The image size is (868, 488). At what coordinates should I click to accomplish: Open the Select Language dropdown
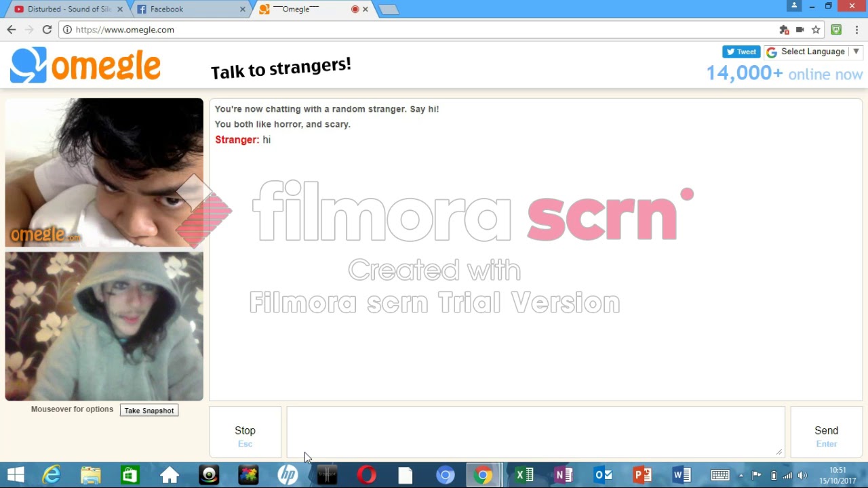tap(812, 52)
